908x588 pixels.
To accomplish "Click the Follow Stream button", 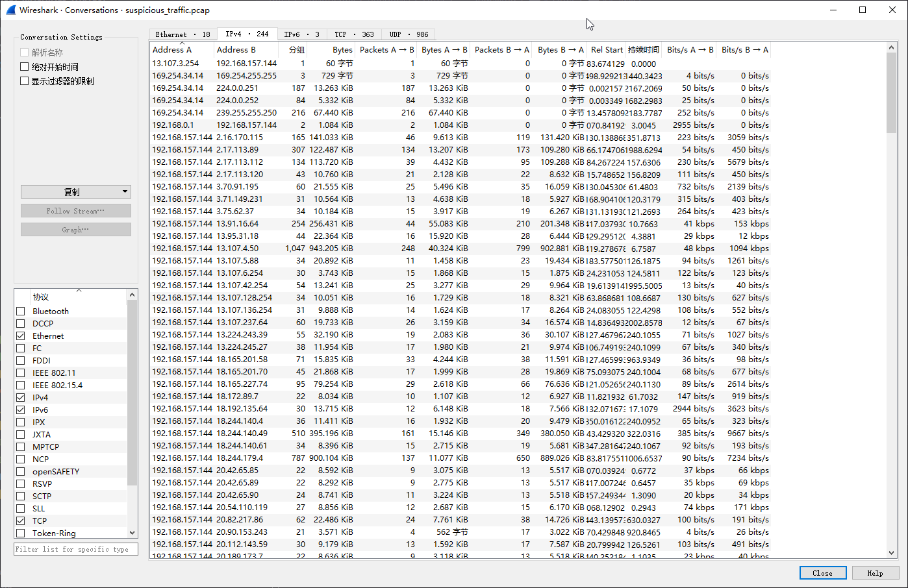I will pos(76,211).
